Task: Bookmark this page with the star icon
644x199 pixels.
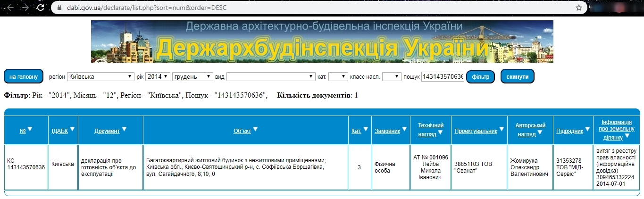Action: [579, 8]
